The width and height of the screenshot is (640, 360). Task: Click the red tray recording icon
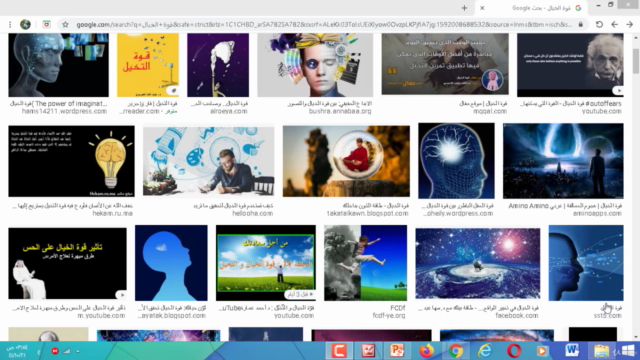tap(55, 351)
